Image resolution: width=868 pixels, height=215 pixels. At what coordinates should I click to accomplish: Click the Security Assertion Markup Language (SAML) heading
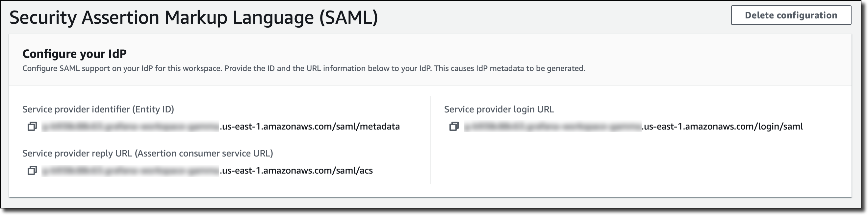click(x=193, y=17)
